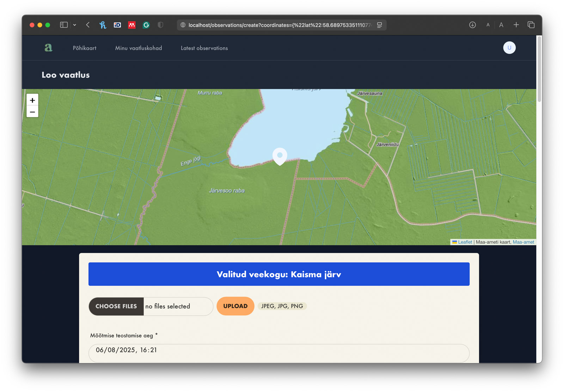The width and height of the screenshot is (564, 392).
Task: Open the Mendeley extension
Action: click(131, 25)
